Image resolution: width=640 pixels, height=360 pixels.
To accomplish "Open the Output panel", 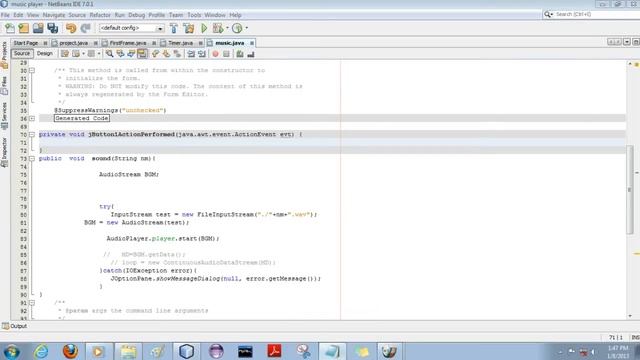I will pos(15,326).
